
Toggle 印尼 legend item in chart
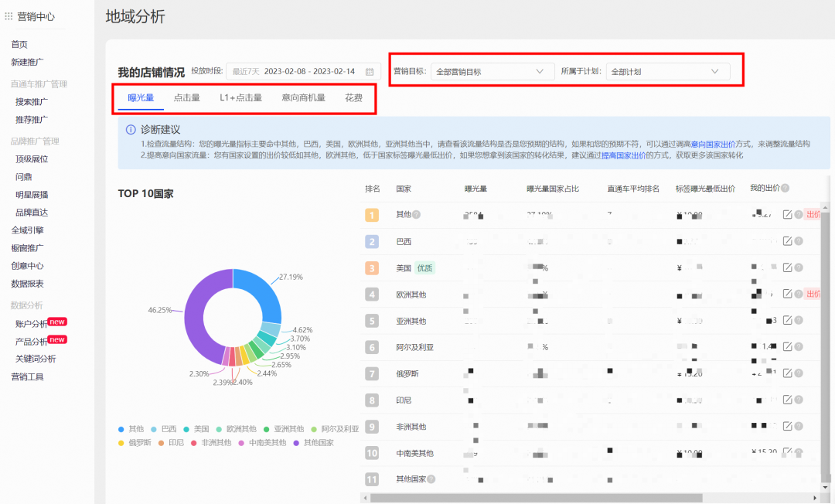[x=171, y=443]
